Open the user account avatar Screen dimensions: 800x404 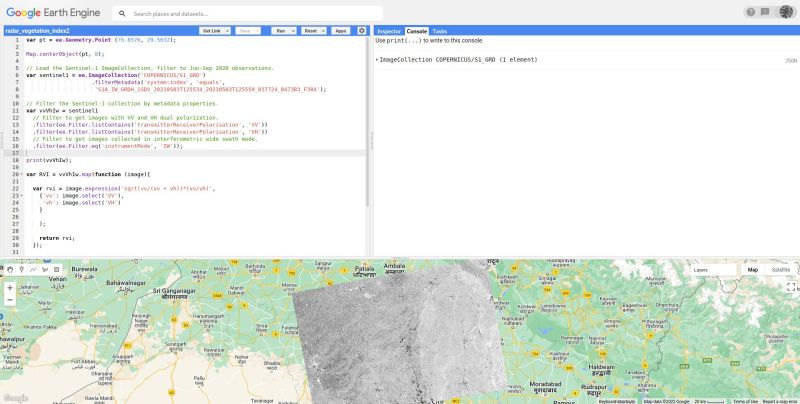(x=786, y=12)
